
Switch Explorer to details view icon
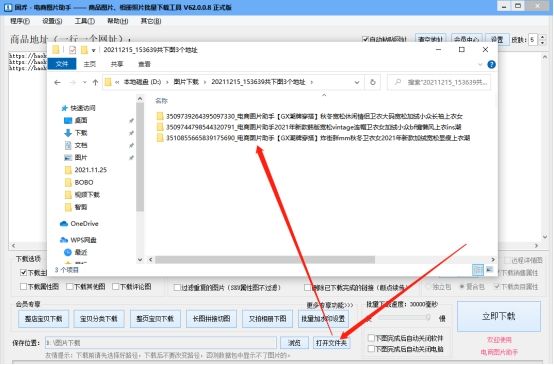click(x=478, y=270)
